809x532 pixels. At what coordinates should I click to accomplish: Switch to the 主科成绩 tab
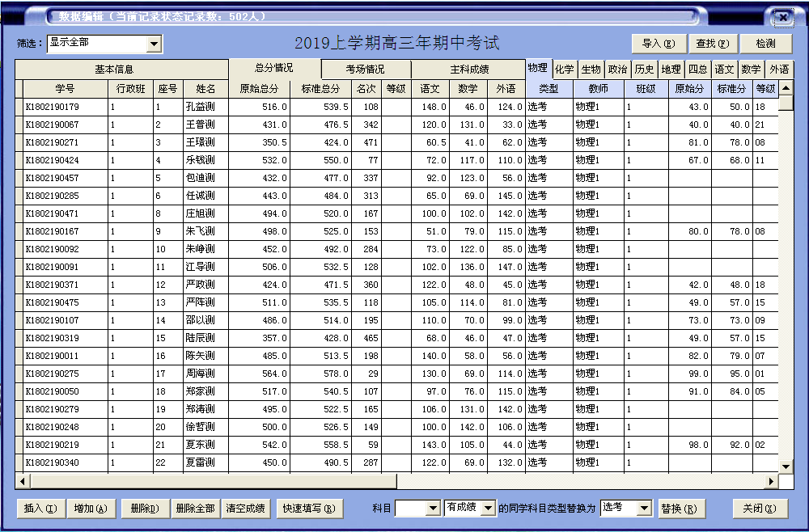(x=469, y=70)
